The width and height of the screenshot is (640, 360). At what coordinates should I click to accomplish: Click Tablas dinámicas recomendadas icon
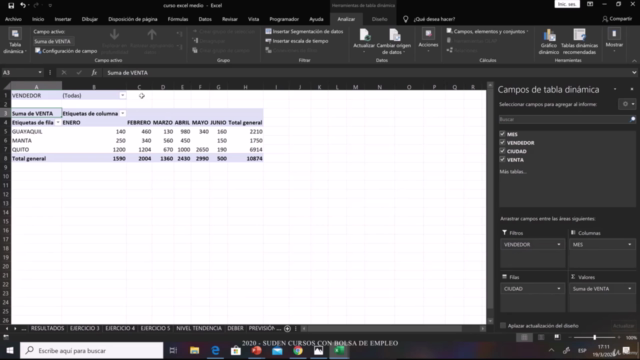(x=579, y=35)
